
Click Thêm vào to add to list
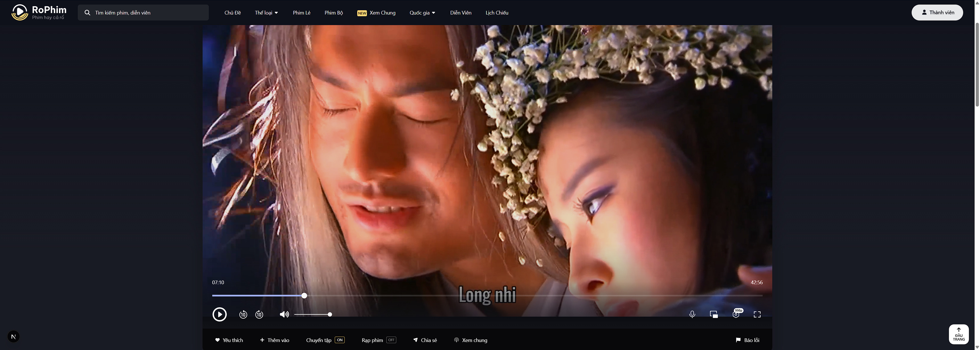(275, 340)
